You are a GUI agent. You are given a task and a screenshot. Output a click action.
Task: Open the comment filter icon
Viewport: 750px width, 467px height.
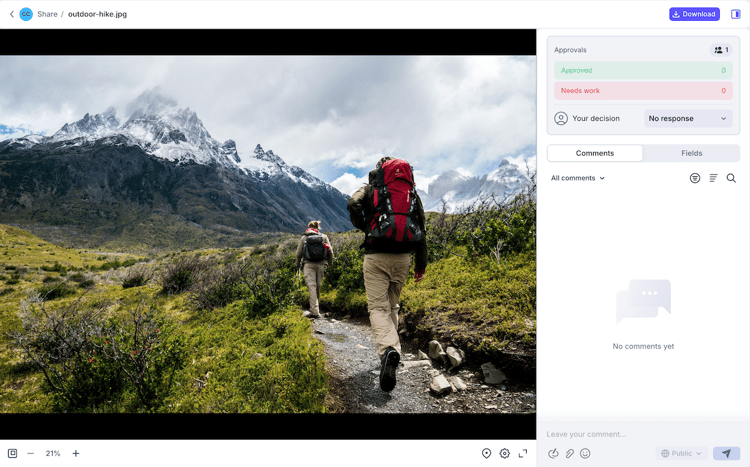pyautogui.click(x=695, y=178)
